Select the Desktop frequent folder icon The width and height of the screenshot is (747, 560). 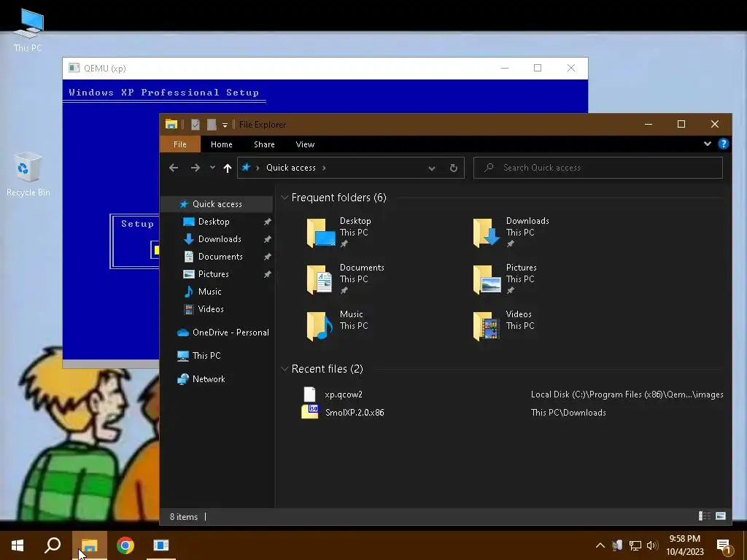tap(321, 233)
